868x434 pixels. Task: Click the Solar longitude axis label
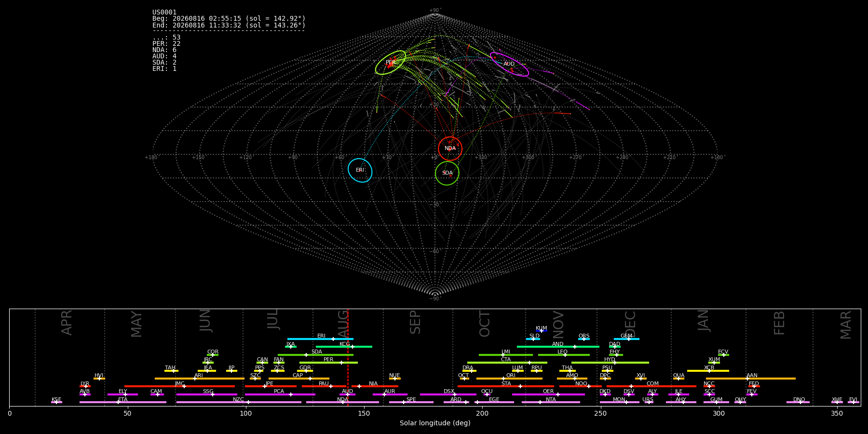(435, 423)
